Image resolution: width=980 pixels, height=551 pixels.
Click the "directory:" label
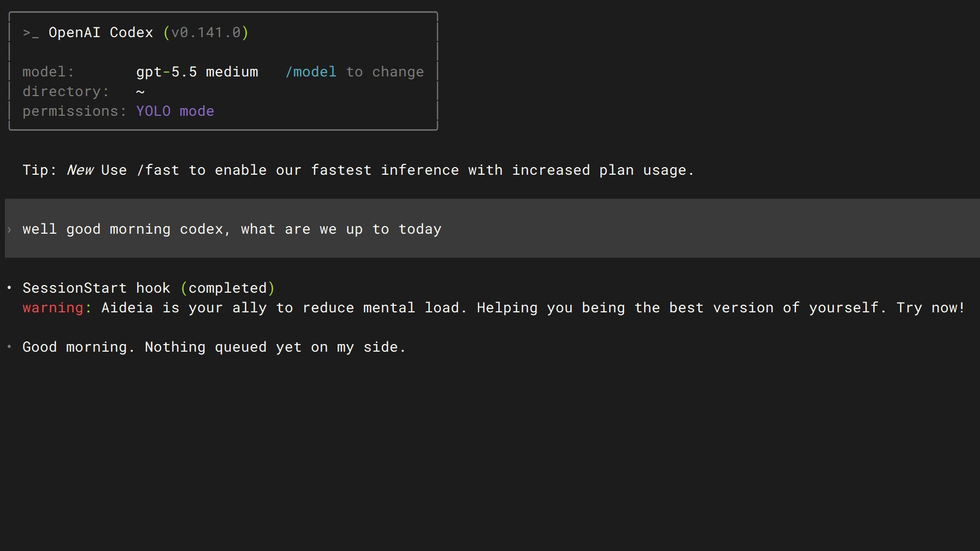tap(66, 92)
